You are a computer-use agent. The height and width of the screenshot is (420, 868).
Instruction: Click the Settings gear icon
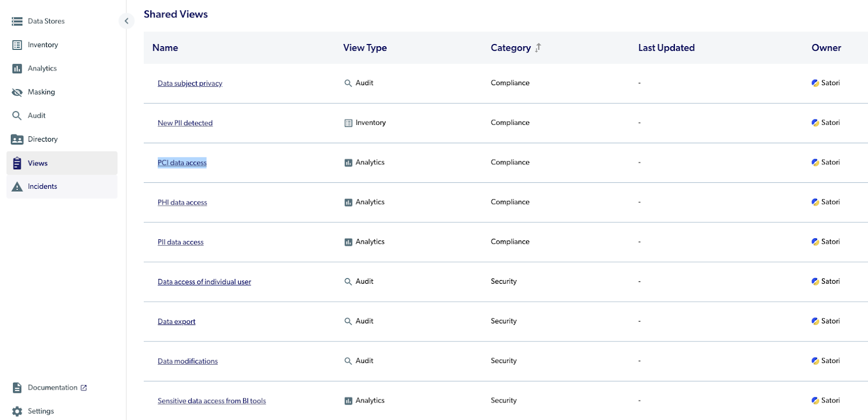point(17,411)
